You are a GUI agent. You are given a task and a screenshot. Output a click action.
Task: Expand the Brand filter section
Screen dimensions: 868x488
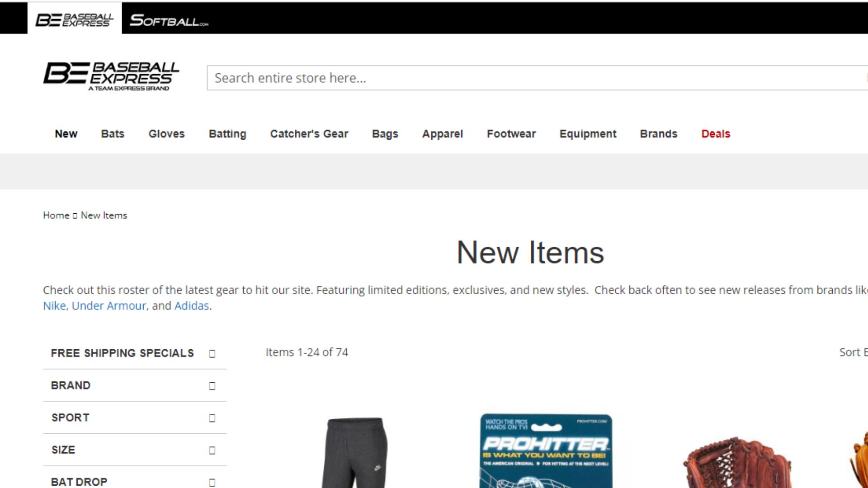[135, 385]
